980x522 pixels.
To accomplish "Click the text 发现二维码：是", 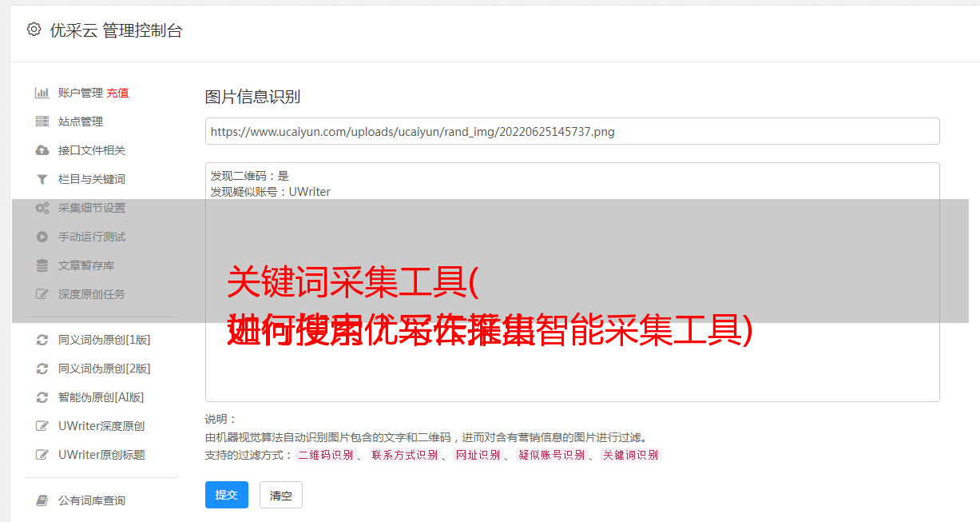I will (x=249, y=176).
